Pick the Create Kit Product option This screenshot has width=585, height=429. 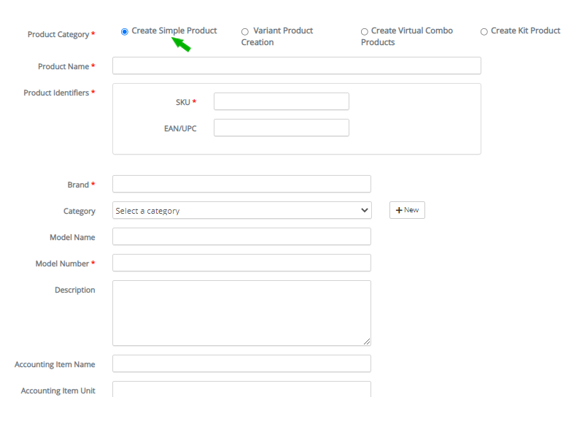point(484,32)
